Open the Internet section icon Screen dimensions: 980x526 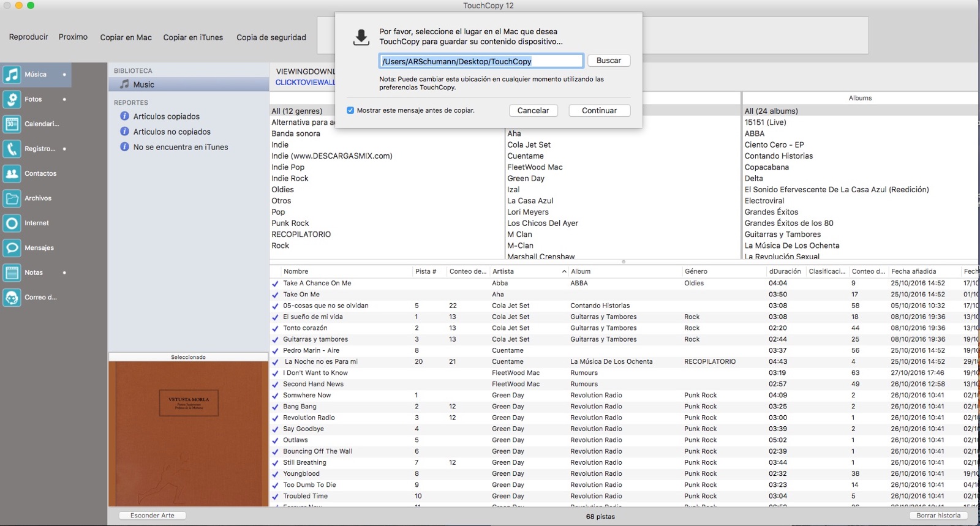pos(12,223)
